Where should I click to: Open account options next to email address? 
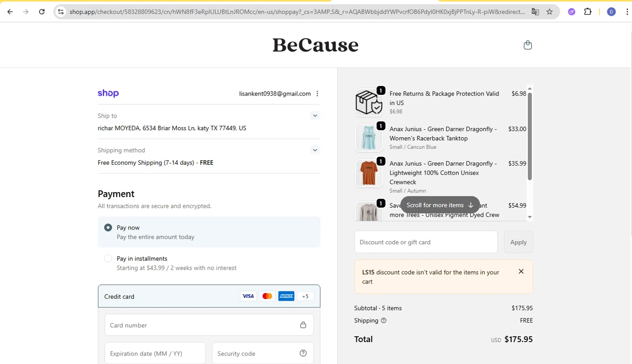pos(317,94)
